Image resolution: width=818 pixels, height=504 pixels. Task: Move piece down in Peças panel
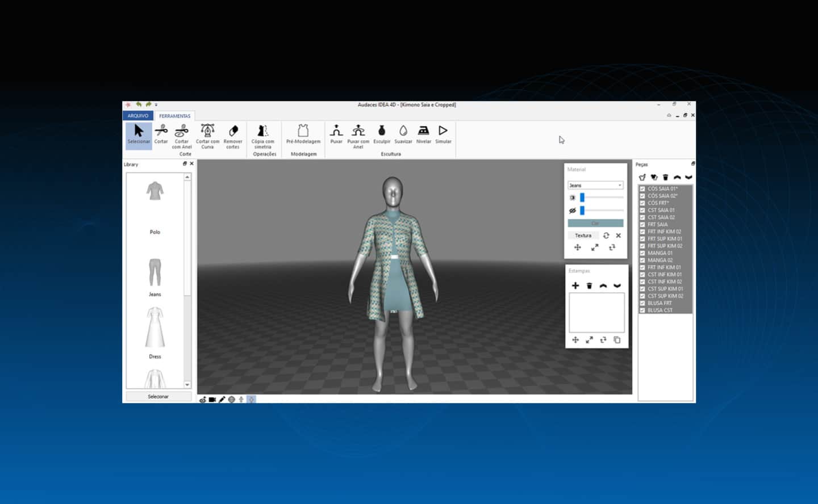pyautogui.click(x=688, y=178)
